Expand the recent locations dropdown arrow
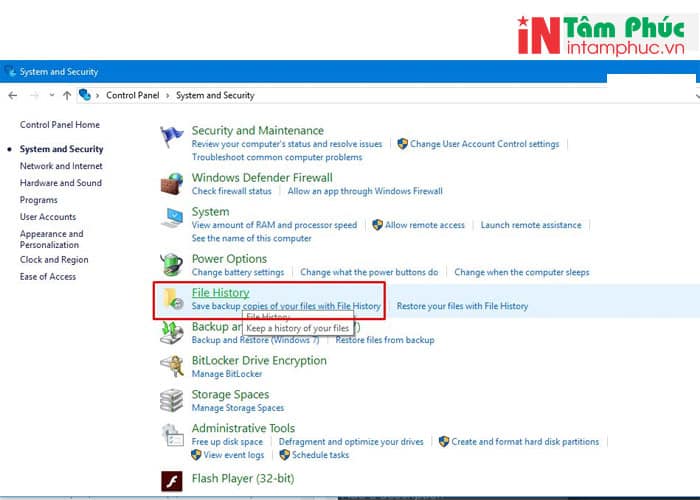This screenshot has width=700, height=500. [50, 95]
